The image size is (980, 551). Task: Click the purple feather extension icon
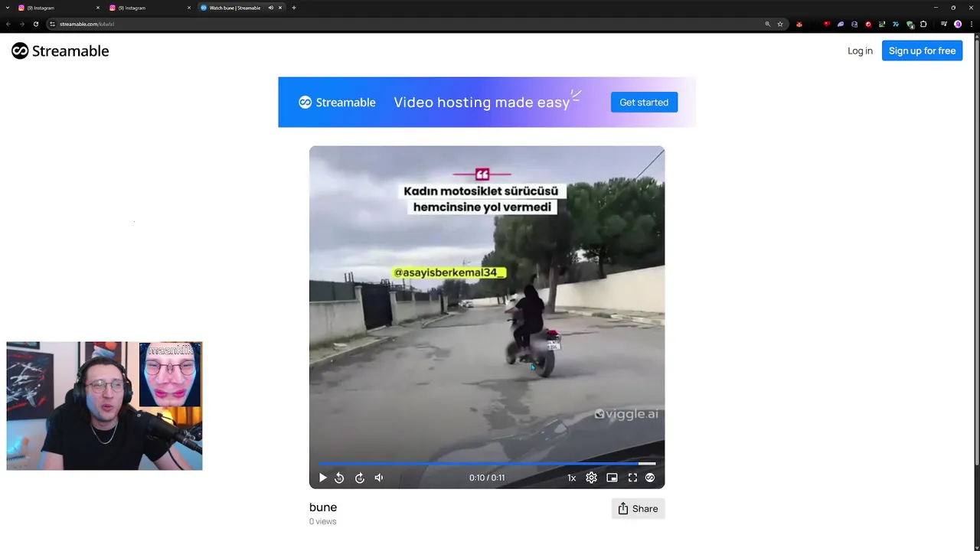(841, 24)
